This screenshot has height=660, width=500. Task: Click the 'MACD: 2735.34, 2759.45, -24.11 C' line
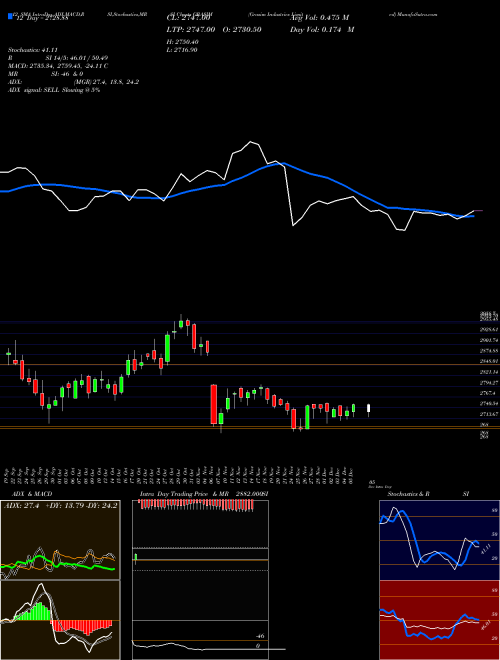58,66
